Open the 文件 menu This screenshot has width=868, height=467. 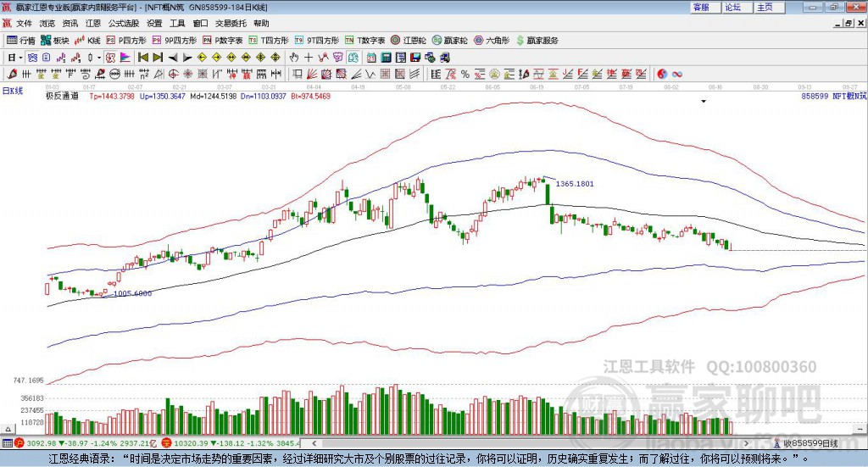tap(24, 23)
